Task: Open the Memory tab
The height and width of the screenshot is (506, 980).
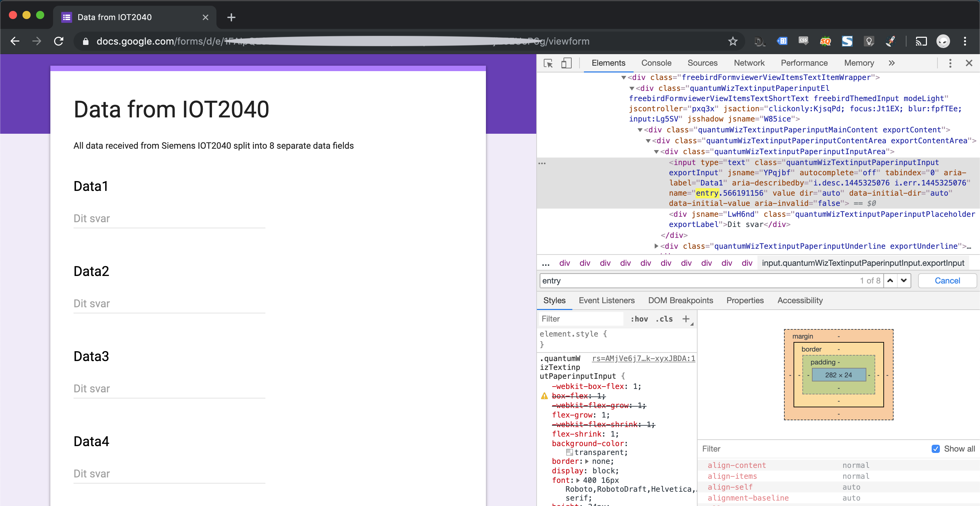Action: (859, 63)
